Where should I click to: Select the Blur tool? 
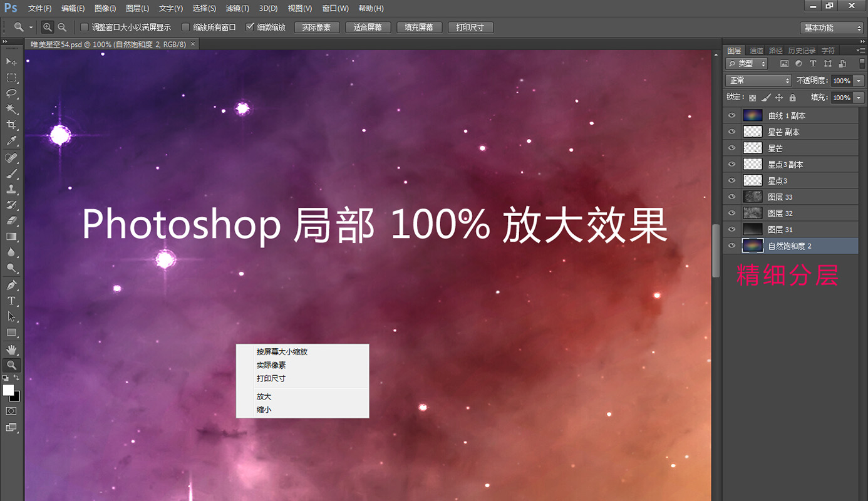coord(11,252)
